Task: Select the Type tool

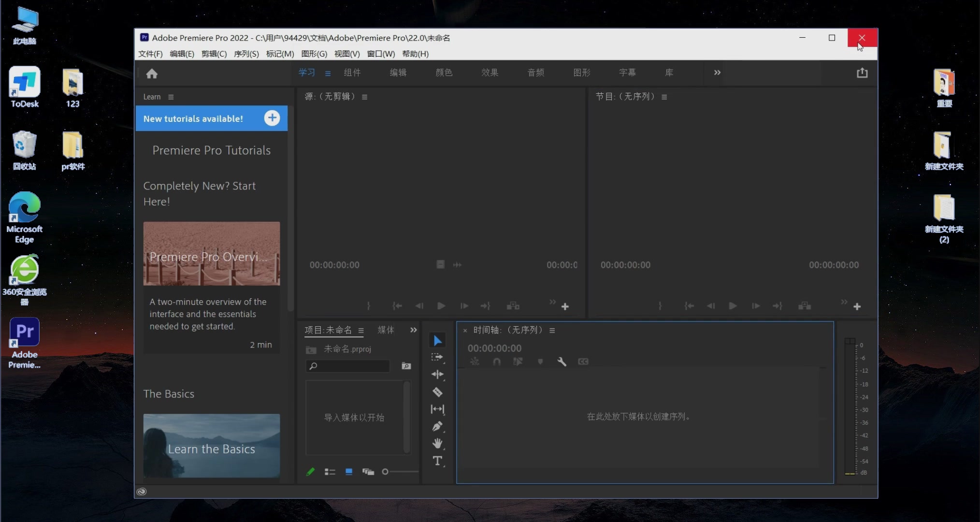Action: point(437,461)
